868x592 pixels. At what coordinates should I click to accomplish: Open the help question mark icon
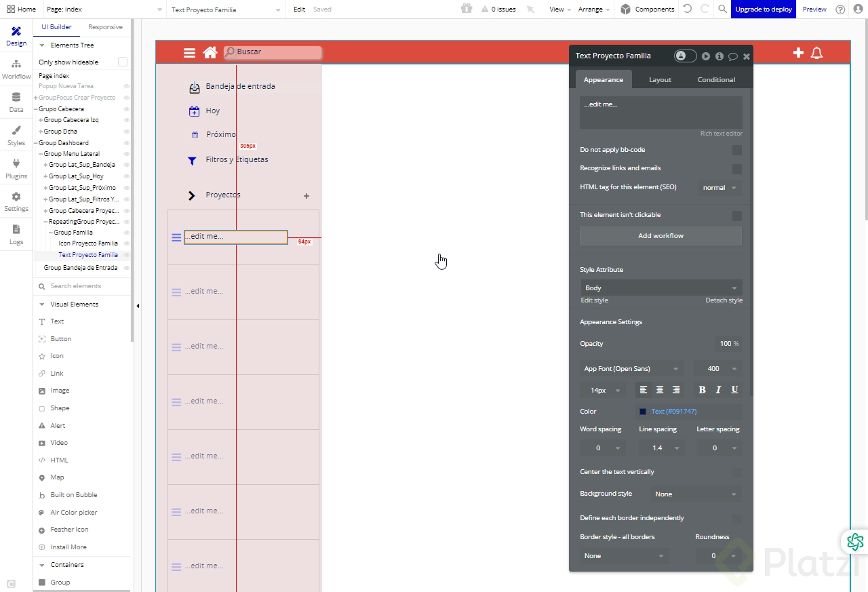point(841,9)
